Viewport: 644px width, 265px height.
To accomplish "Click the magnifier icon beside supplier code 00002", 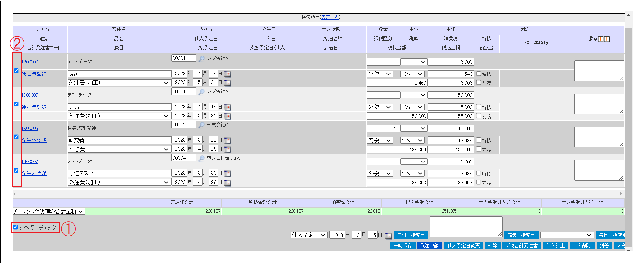I will (201, 125).
